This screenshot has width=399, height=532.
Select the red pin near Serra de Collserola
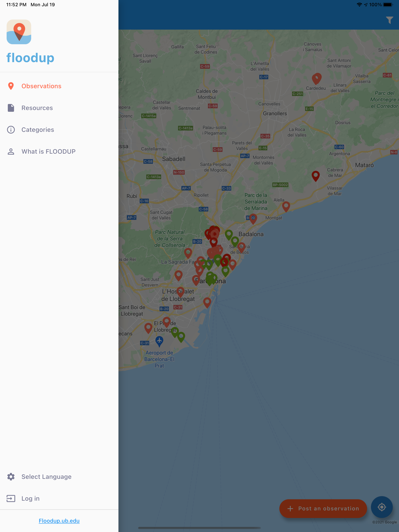click(x=188, y=253)
